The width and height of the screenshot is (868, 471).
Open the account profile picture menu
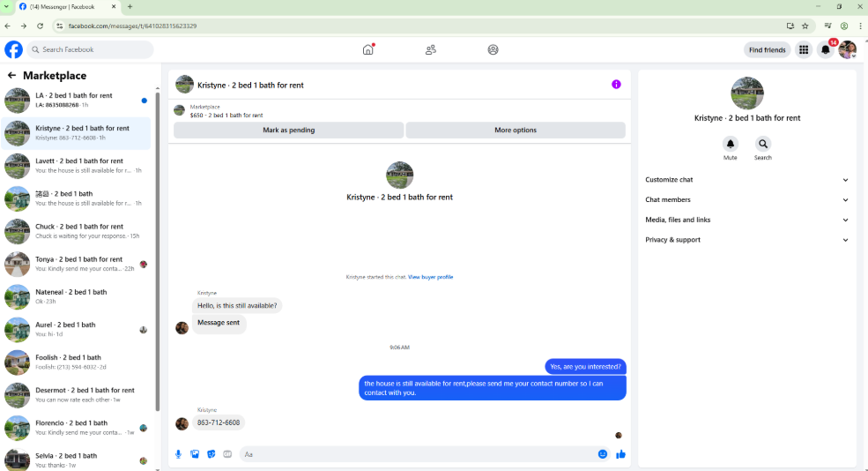pos(848,50)
